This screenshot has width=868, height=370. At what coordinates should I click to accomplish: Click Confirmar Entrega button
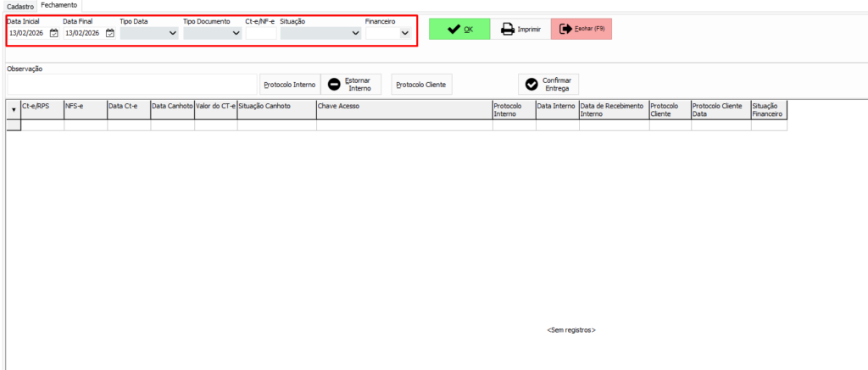coord(549,85)
